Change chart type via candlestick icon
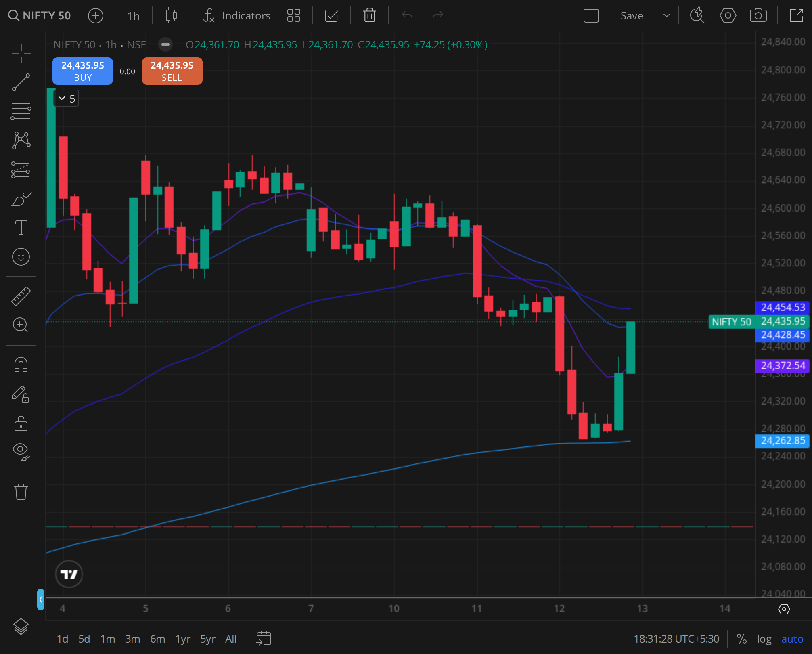Image resolution: width=812 pixels, height=654 pixels. (172, 16)
